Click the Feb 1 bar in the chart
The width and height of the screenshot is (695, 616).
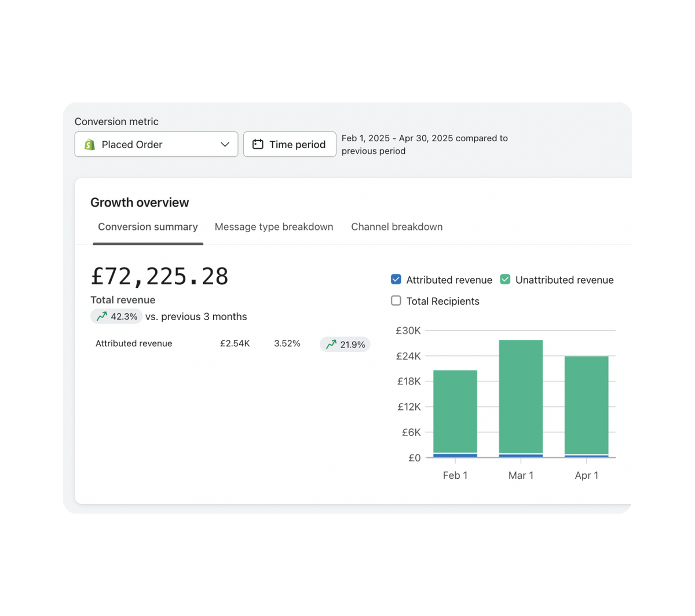[x=455, y=411]
